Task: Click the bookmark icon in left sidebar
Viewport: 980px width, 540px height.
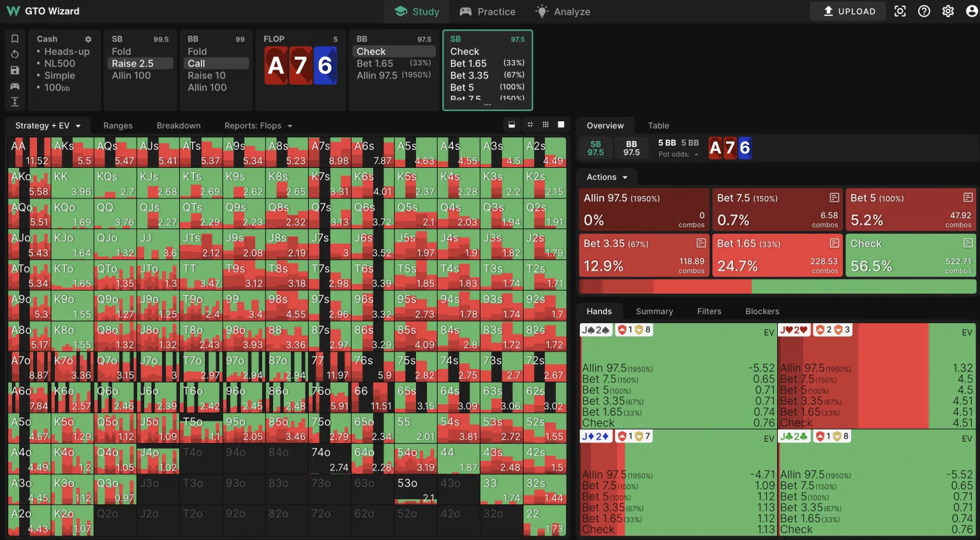Action: pos(15,39)
